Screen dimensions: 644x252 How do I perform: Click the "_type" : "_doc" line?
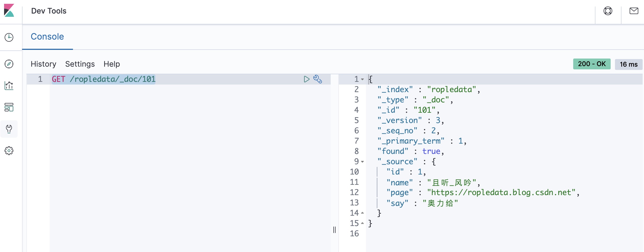pyautogui.click(x=415, y=100)
